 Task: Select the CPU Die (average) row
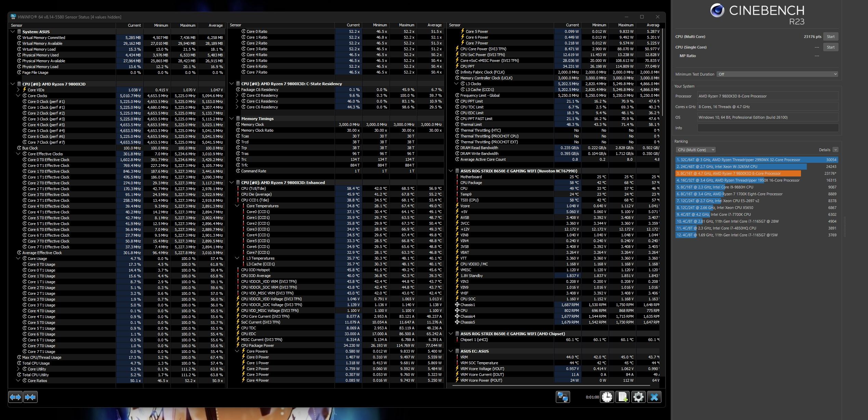tap(336, 194)
